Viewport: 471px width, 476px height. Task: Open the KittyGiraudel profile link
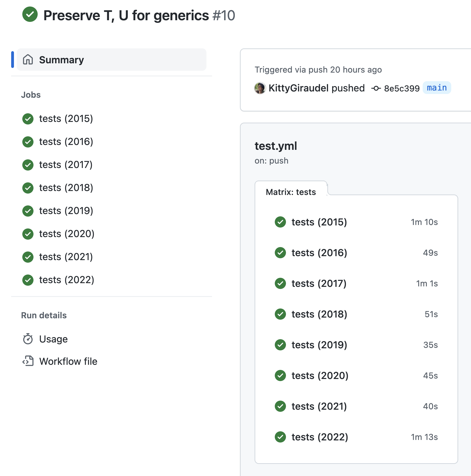299,88
